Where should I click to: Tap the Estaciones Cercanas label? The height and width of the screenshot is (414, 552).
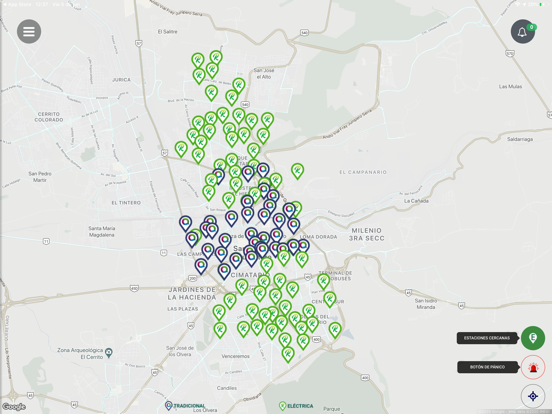(x=487, y=338)
